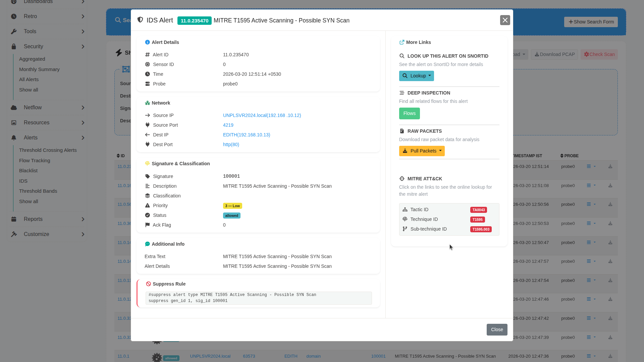The image size is (644, 362).
Task: Expand the Pull Packets dropdown
Action: tap(422, 151)
